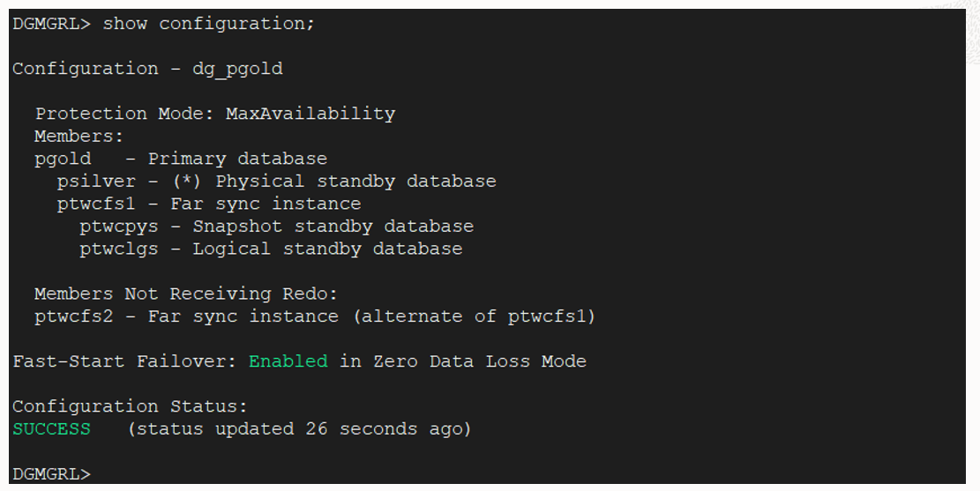This screenshot has width=980, height=491.
Task: Select the ptwcfs2 far sync entry
Action: [186, 316]
